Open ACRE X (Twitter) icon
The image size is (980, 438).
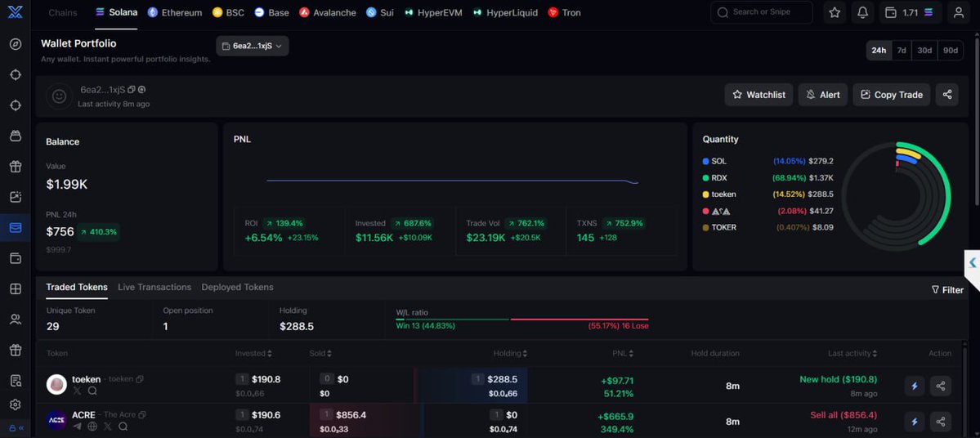[108, 426]
